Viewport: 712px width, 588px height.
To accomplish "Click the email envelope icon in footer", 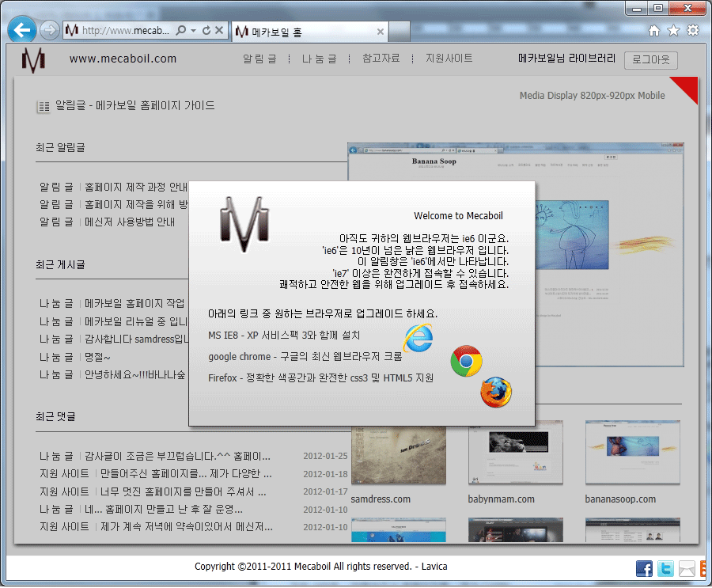I will 687,569.
